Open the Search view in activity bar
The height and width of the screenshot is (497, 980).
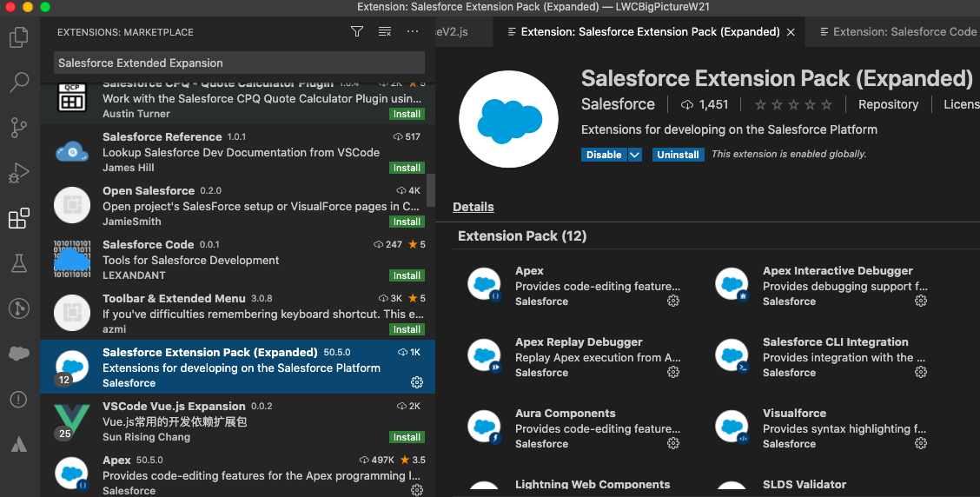(x=18, y=83)
